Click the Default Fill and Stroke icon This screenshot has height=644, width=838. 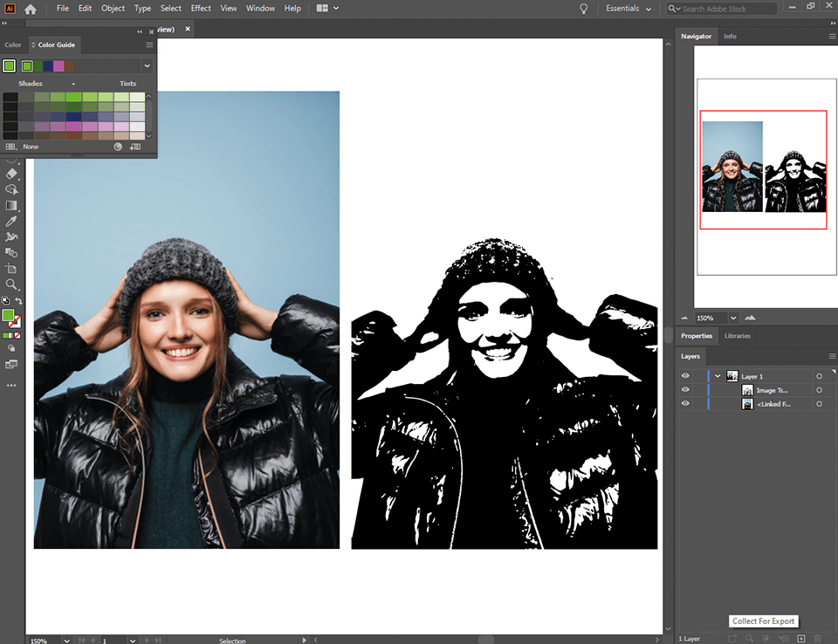5,301
